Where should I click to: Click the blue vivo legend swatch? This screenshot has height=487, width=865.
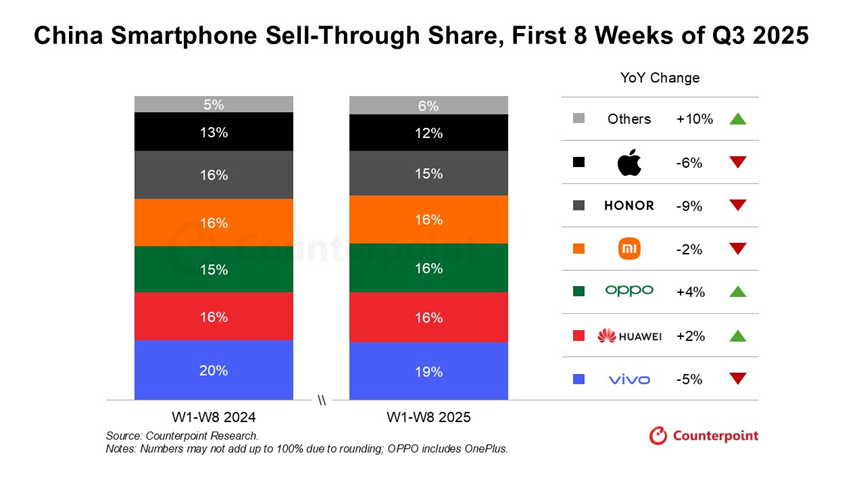pos(579,379)
